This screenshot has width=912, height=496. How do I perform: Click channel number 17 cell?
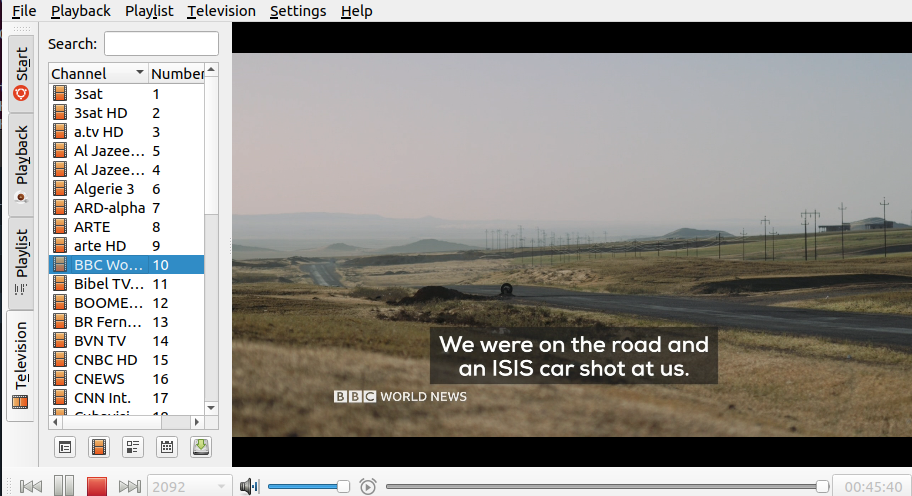[176, 398]
